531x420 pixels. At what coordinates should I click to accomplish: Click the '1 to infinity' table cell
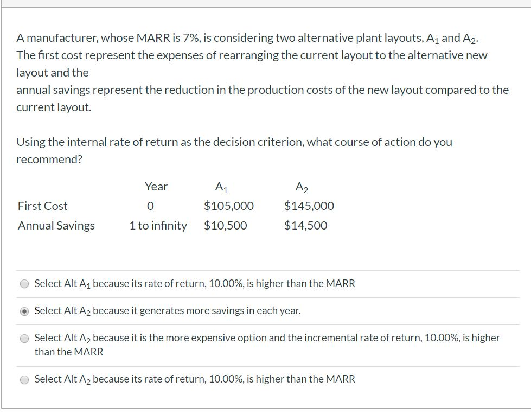tap(156, 225)
